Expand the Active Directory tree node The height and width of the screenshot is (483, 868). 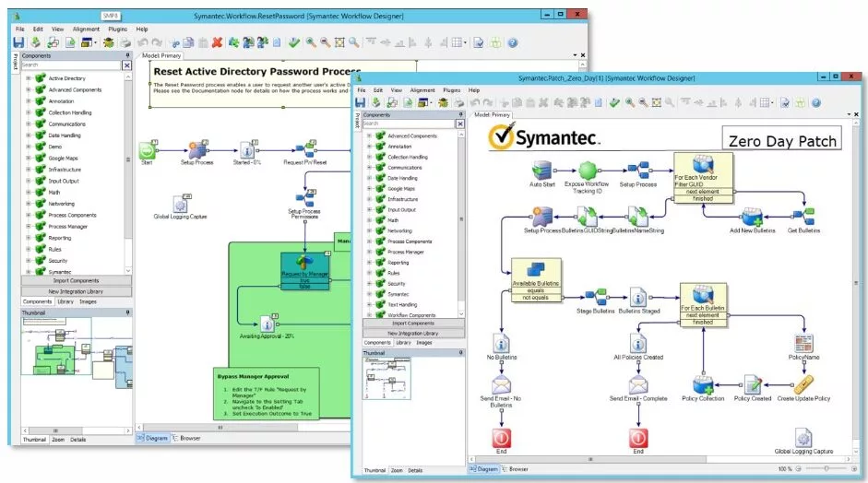click(x=29, y=78)
